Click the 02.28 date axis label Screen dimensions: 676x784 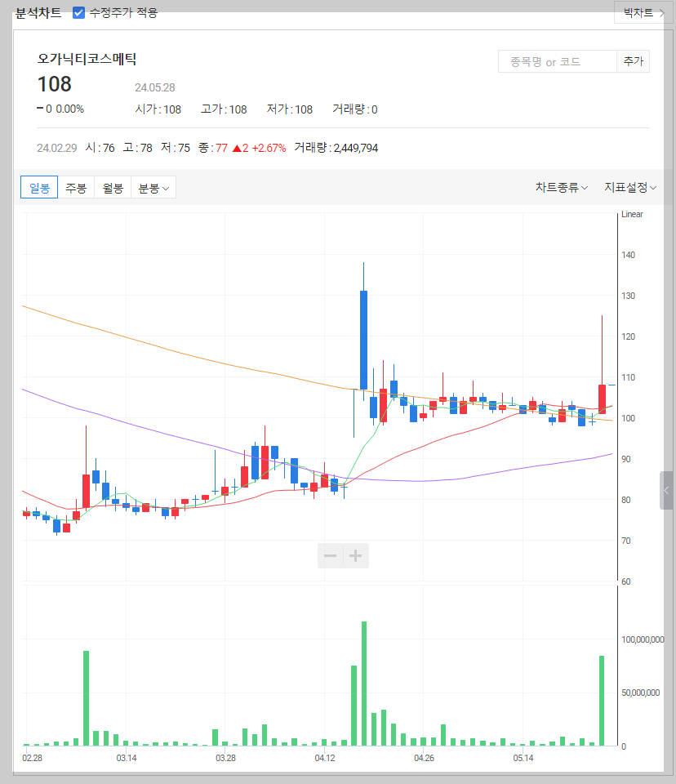pos(32,758)
